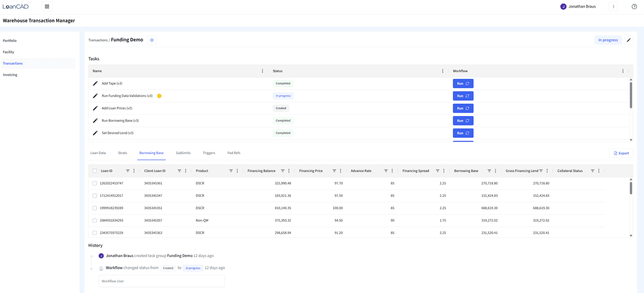Click the help question mark icon
The image size is (644, 293).
click(634, 6)
